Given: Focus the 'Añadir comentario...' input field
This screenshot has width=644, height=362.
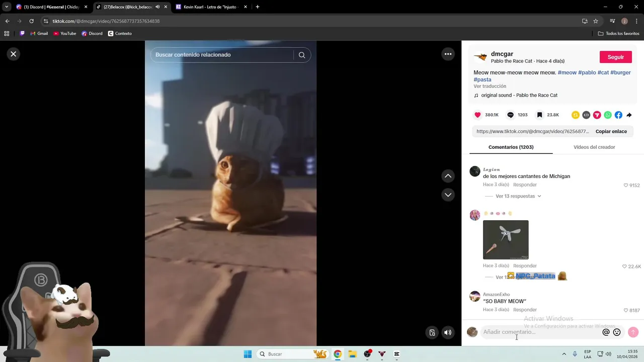Looking at the screenshot, I should click(540, 332).
